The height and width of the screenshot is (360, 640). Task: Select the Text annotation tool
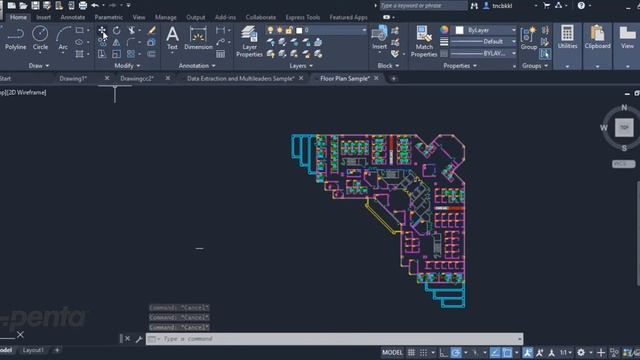pyautogui.click(x=172, y=38)
